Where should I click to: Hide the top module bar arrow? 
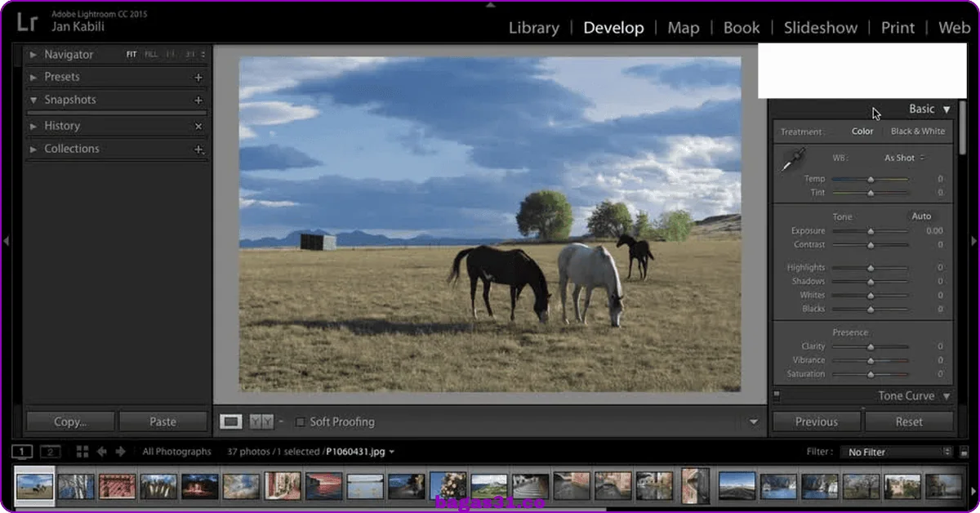490,4
